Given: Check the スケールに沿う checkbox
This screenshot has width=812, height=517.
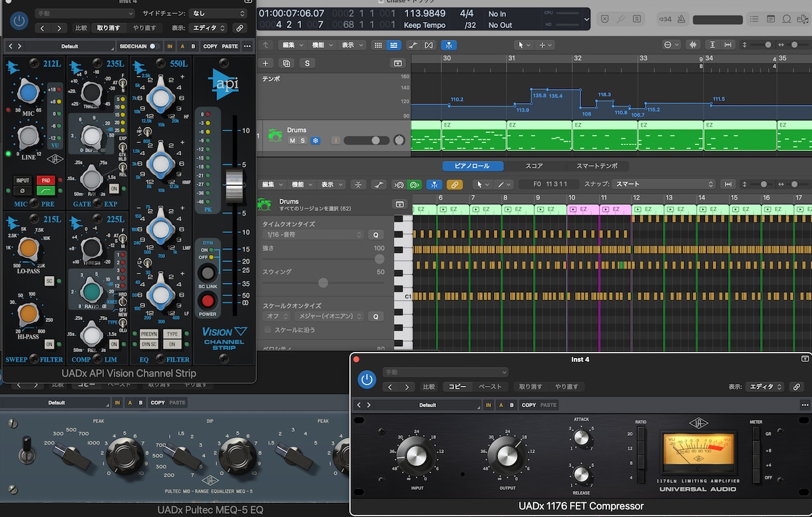Looking at the screenshot, I should 268,330.
